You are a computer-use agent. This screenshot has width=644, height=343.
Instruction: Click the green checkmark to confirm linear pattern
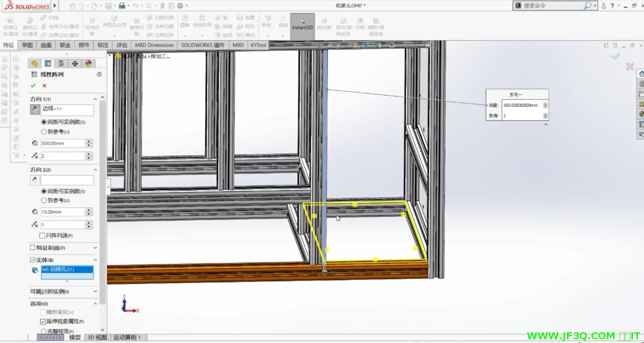coord(33,86)
